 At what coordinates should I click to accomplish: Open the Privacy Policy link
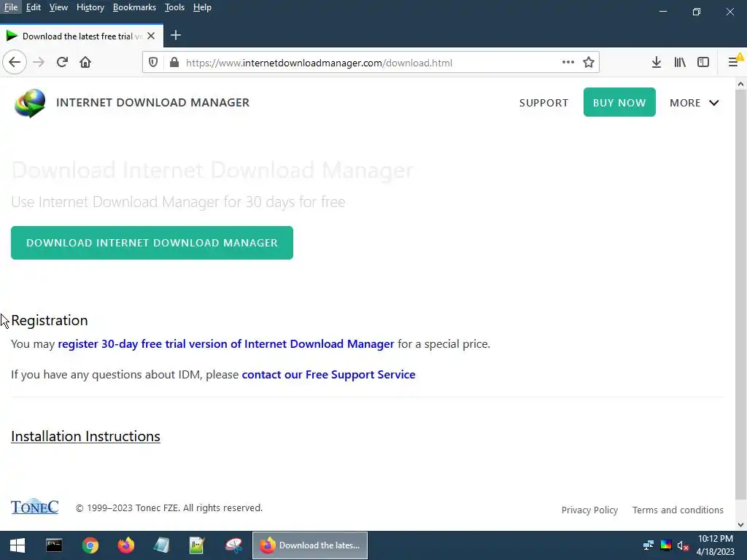point(589,510)
